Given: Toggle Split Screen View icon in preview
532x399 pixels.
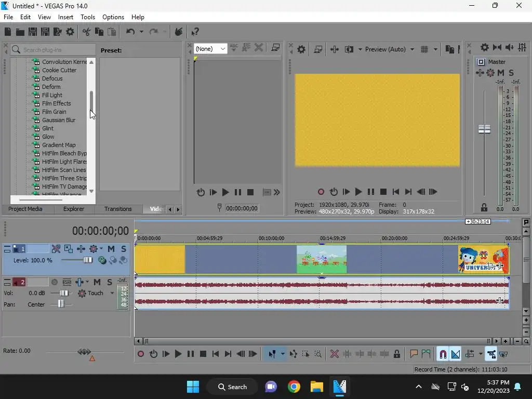Looking at the screenshot, I should (349, 49).
